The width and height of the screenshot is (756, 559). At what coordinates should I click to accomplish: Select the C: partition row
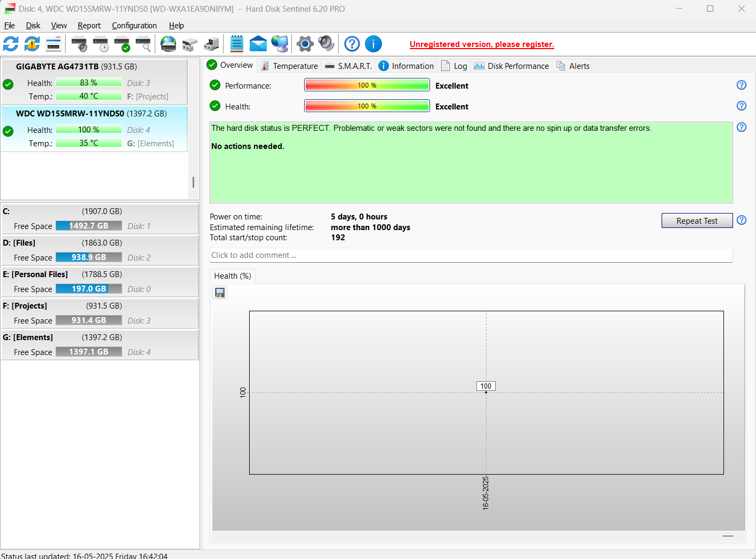(100, 218)
